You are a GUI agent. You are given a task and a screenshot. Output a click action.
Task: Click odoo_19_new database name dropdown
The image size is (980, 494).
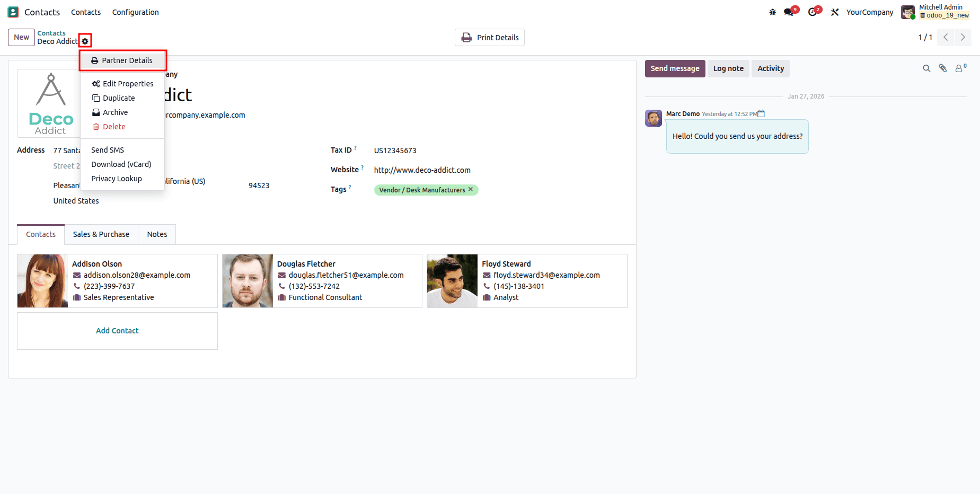pyautogui.click(x=945, y=16)
